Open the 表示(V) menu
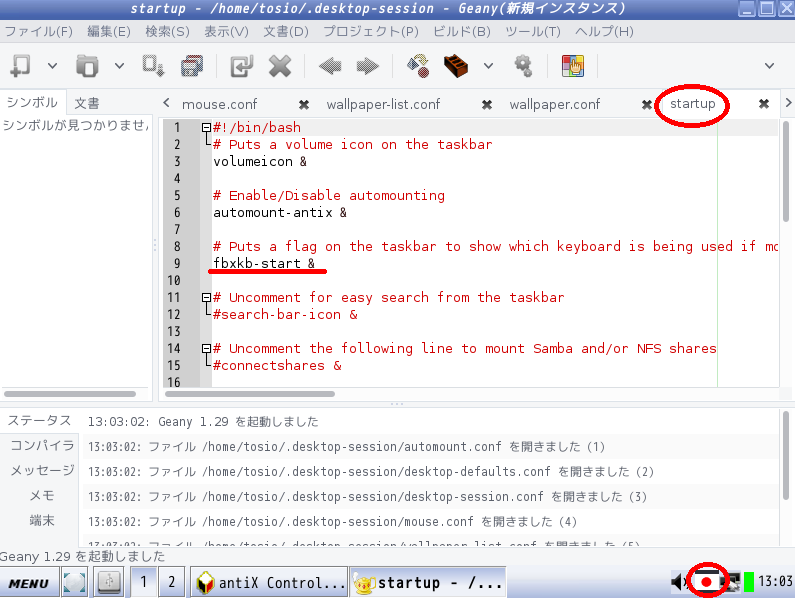Image resolution: width=795 pixels, height=598 pixels. click(226, 31)
